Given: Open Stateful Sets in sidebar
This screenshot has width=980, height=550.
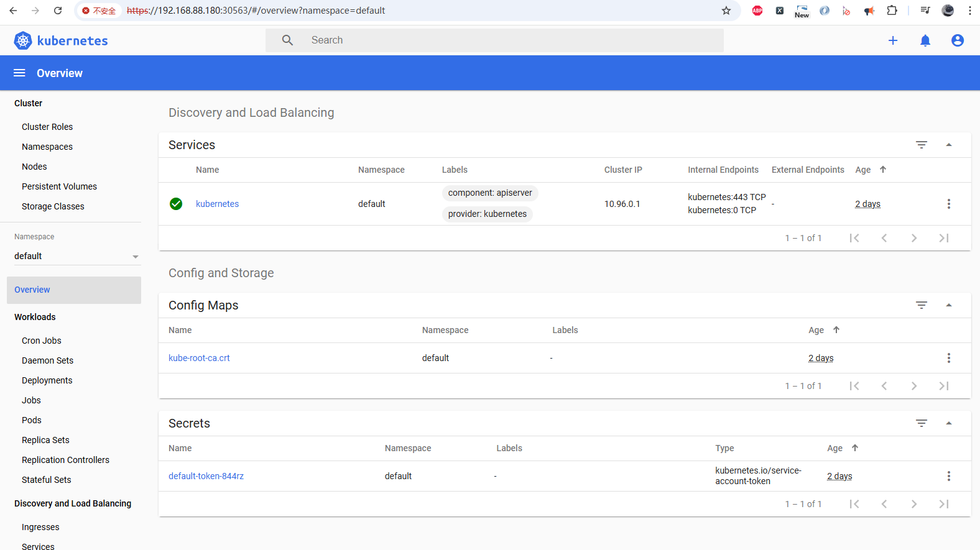Looking at the screenshot, I should (46, 480).
